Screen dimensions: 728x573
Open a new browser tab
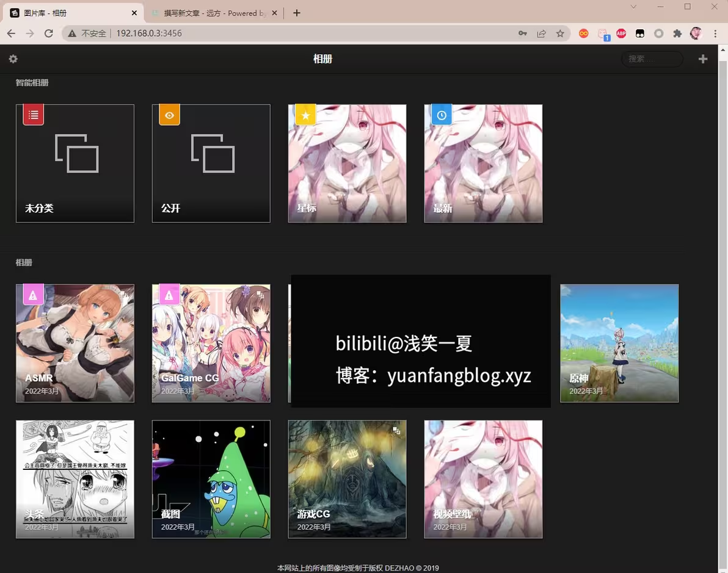tap(297, 13)
